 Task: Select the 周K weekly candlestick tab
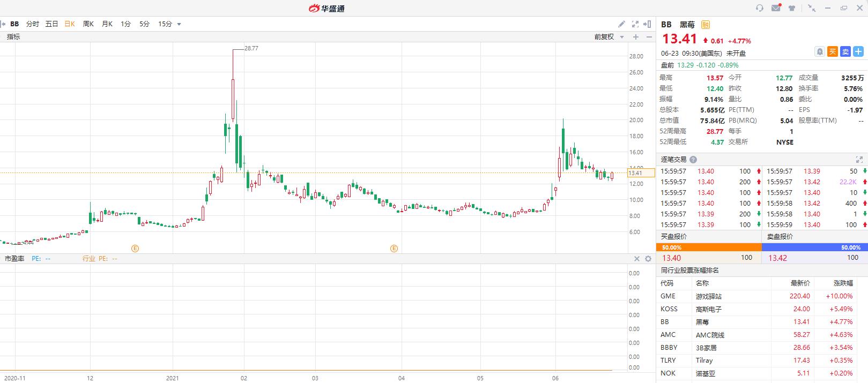coord(88,24)
